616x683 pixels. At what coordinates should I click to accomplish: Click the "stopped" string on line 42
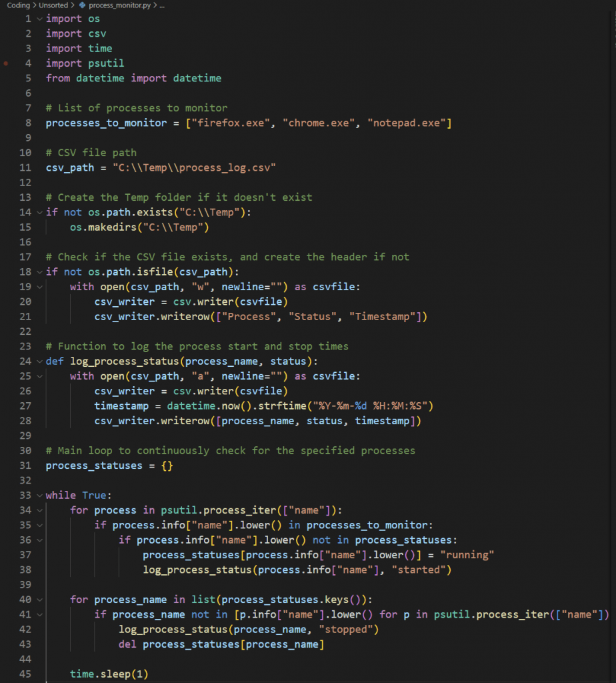[346, 630]
